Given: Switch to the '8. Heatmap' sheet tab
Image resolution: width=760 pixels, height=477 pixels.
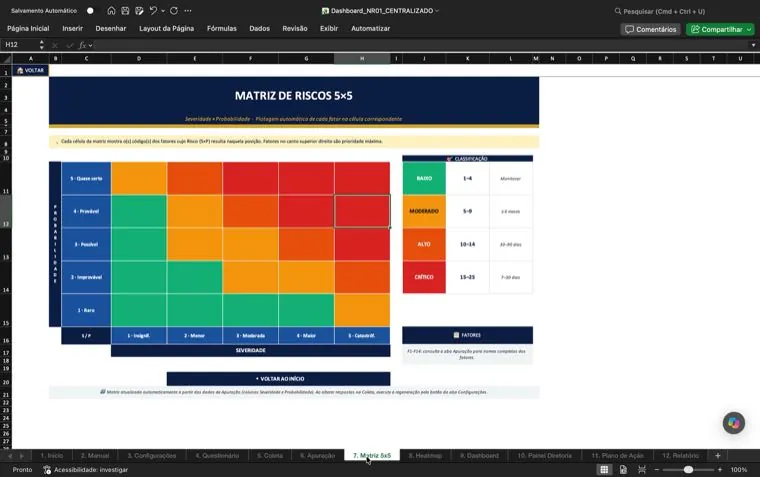Looking at the screenshot, I should click(425, 456).
